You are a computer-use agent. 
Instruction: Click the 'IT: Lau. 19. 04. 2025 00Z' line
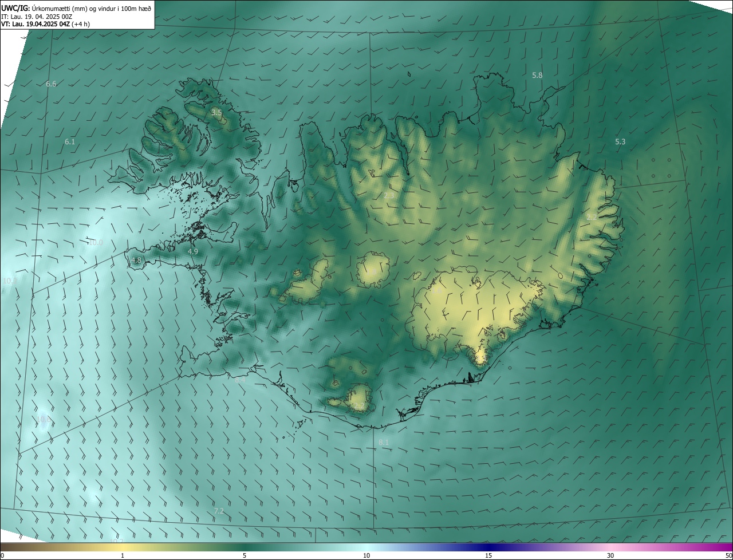click(36, 17)
